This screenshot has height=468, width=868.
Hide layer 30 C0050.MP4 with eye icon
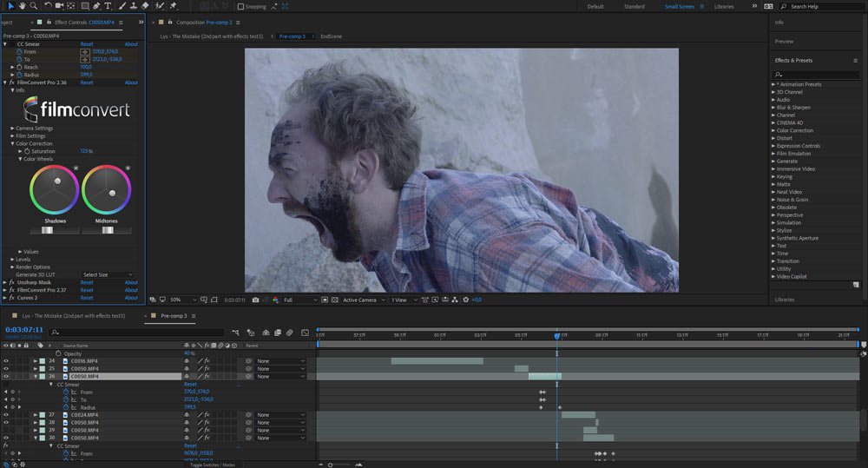pos(6,438)
